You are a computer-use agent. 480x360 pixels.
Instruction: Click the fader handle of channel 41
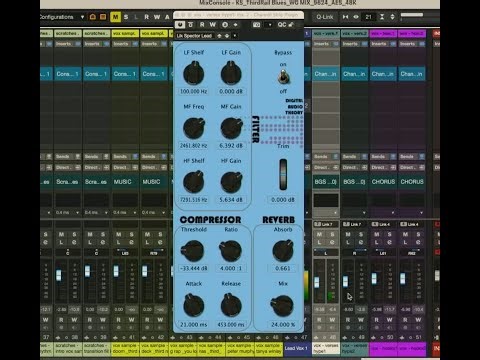tap(116, 271)
